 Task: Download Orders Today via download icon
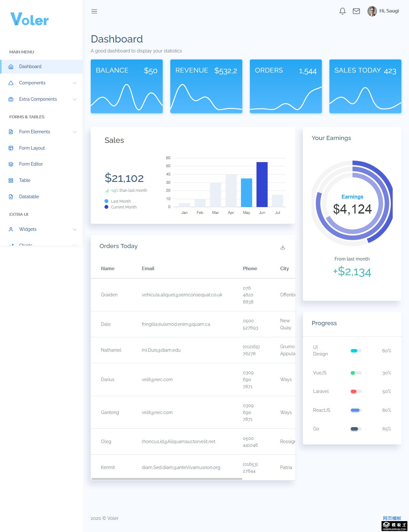pyautogui.click(x=283, y=247)
